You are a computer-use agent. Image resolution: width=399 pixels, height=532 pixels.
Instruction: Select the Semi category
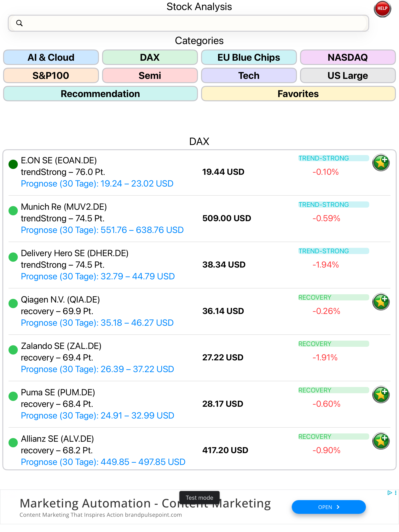150,76
